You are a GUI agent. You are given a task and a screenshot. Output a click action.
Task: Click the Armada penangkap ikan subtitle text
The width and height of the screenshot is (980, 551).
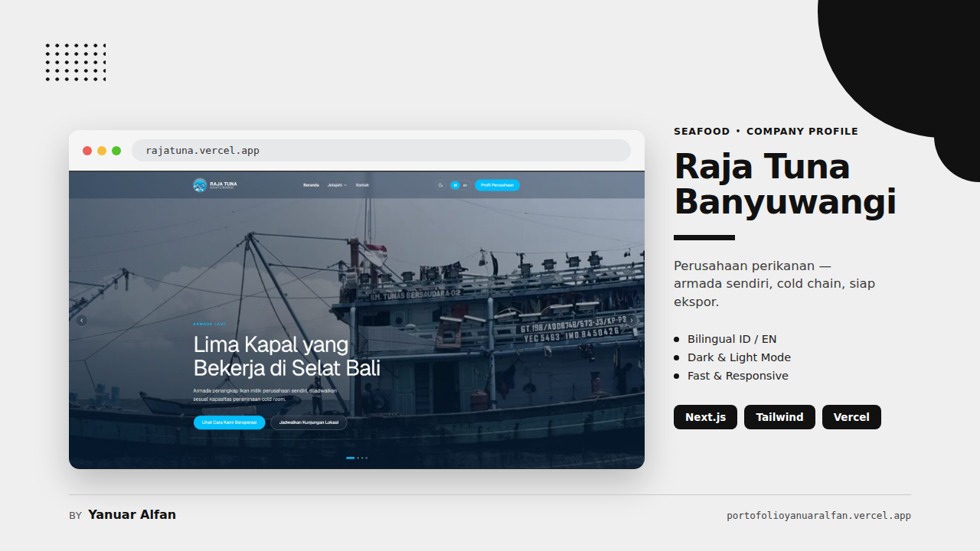(x=265, y=395)
